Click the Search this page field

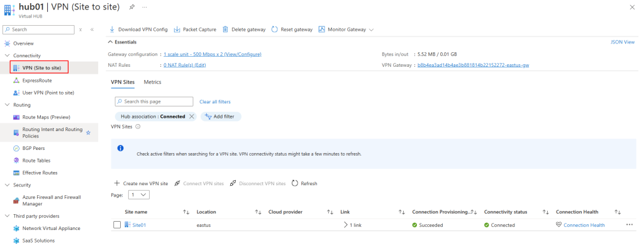pyautogui.click(x=153, y=101)
